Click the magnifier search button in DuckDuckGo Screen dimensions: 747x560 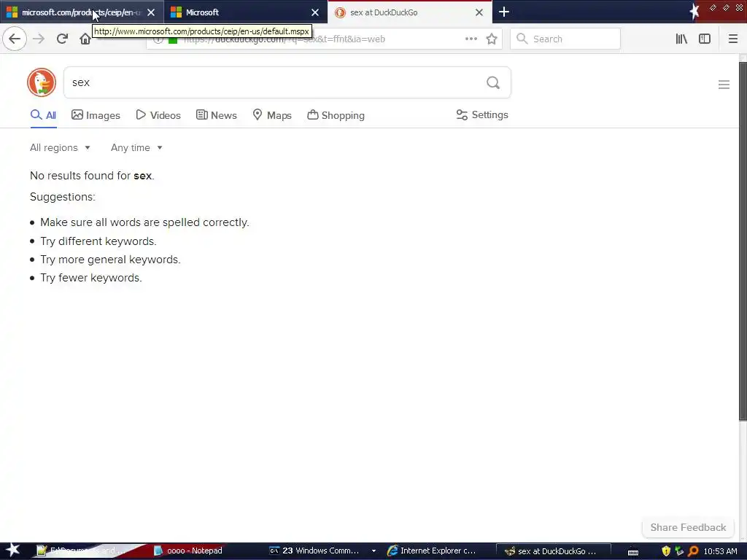493,82
